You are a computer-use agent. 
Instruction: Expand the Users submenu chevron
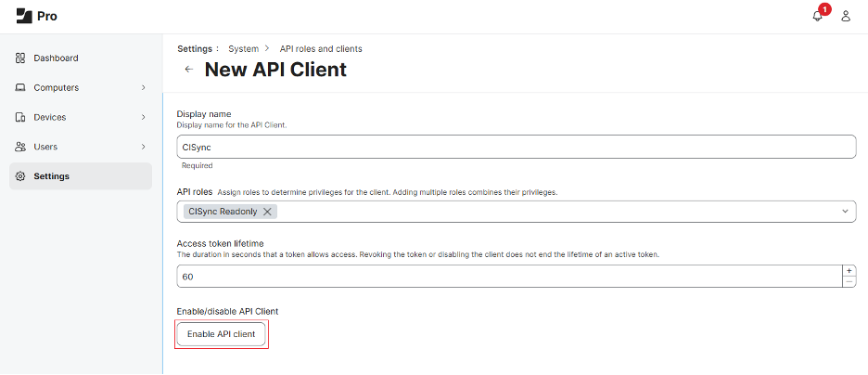click(144, 147)
